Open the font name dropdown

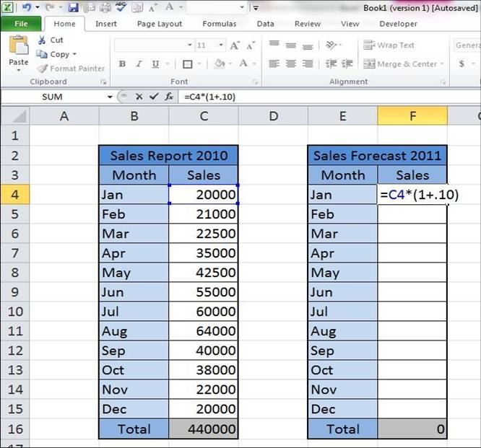point(190,45)
